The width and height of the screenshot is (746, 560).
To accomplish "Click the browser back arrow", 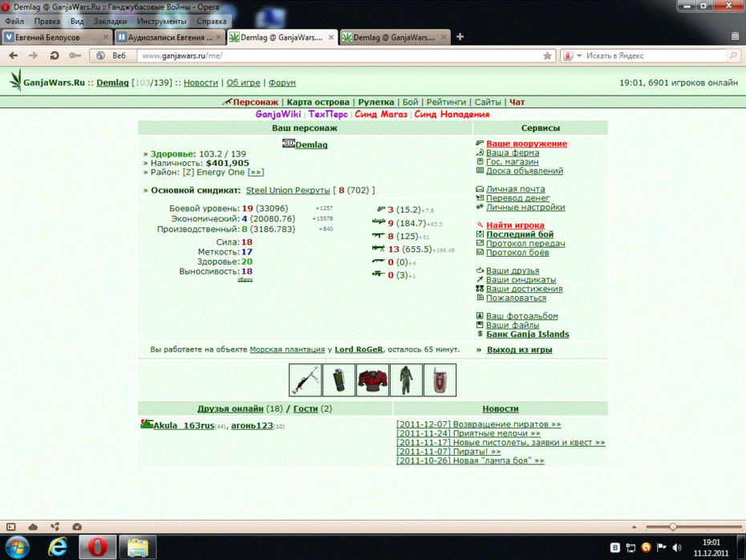I will [x=14, y=55].
